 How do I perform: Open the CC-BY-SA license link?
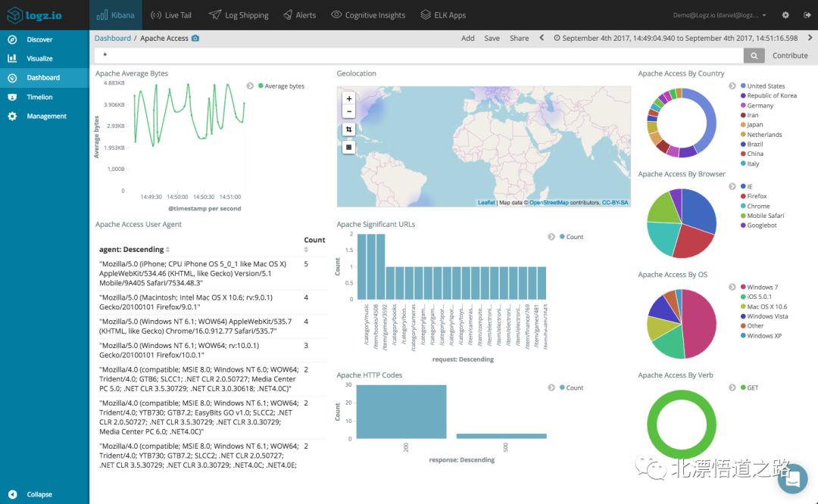click(x=615, y=202)
